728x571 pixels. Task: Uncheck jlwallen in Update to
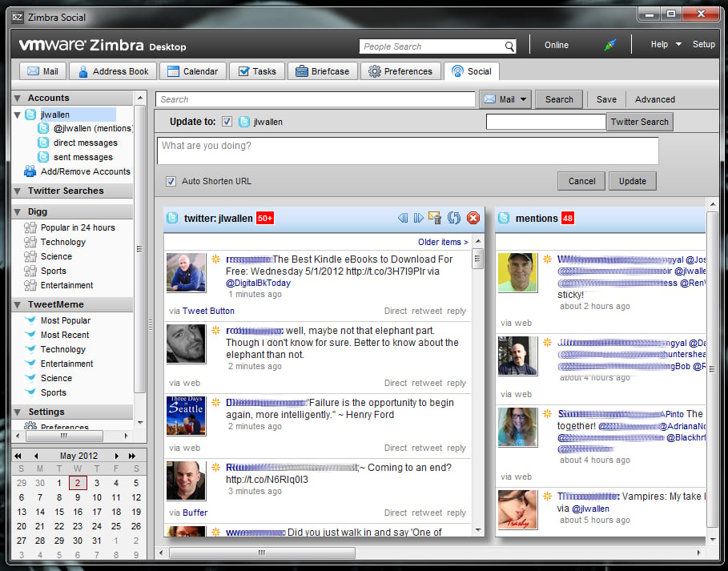coord(227,122)
